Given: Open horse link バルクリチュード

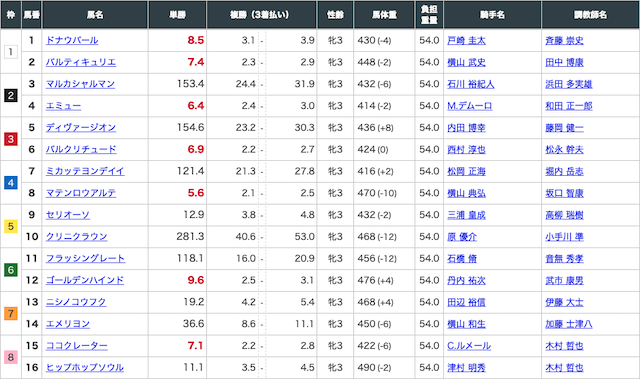Looking at the screenshot, I should [81, 149].
